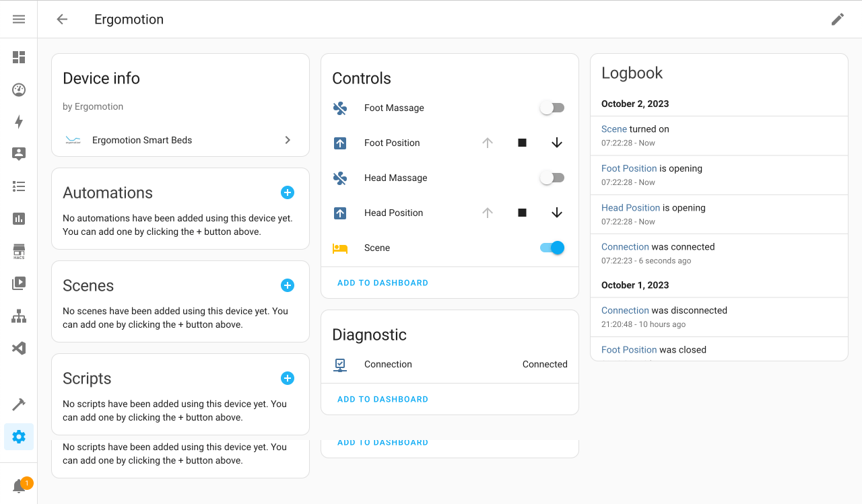Viewport: 862px width, 504px height.
Task: Click Add to Dashboard under Controls
Action: coord(383,283)
